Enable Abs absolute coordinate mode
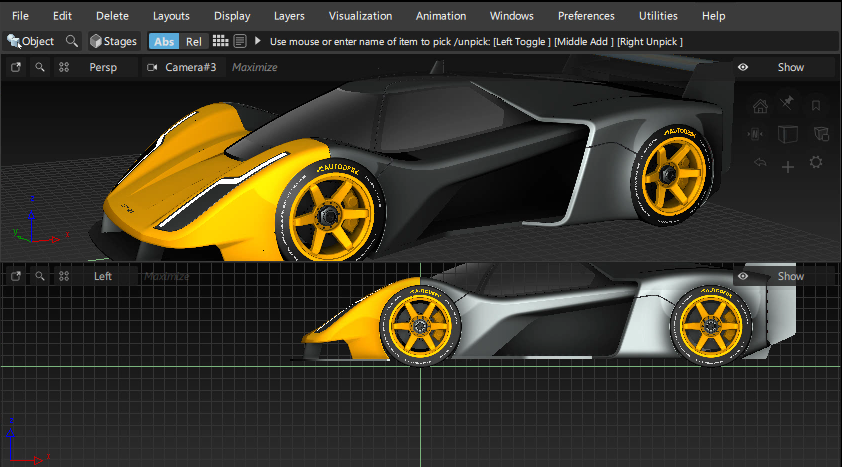Viewport: 842px width, 467px height. (164, 41)
